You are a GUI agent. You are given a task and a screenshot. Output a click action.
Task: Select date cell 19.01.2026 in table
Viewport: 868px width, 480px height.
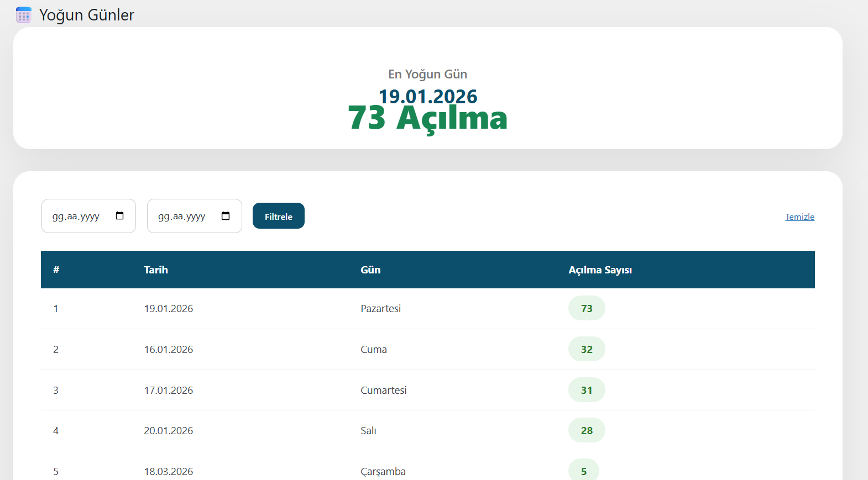(x=169, y=308)
